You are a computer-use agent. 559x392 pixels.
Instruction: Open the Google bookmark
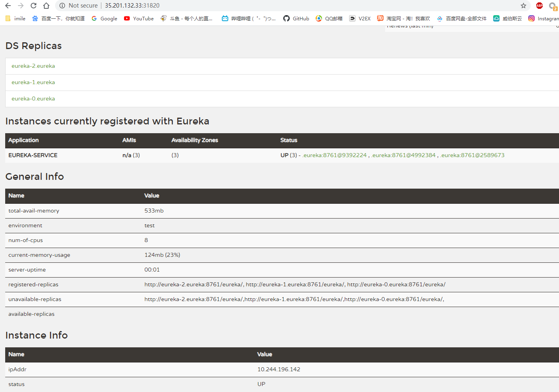point(105,18)
